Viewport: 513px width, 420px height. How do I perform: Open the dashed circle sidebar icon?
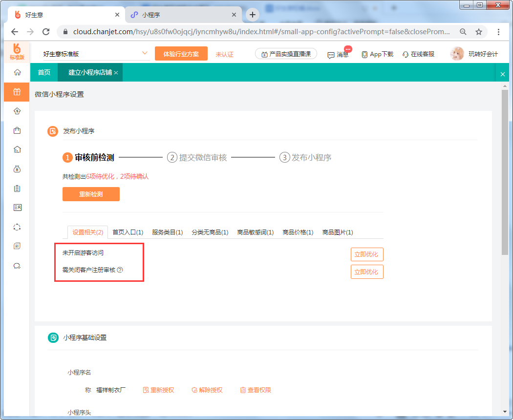pos(17,227)
